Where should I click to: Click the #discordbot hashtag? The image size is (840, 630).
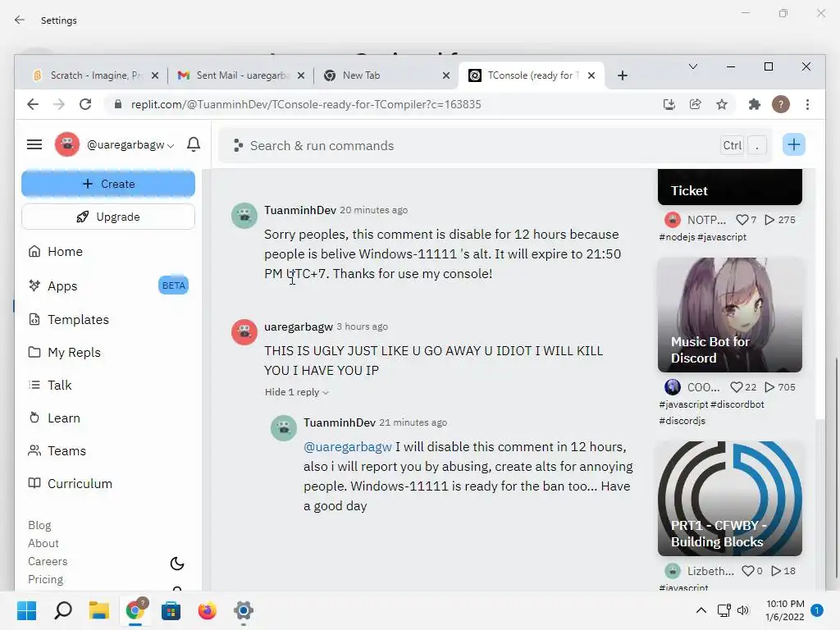[x=737, y=404]
